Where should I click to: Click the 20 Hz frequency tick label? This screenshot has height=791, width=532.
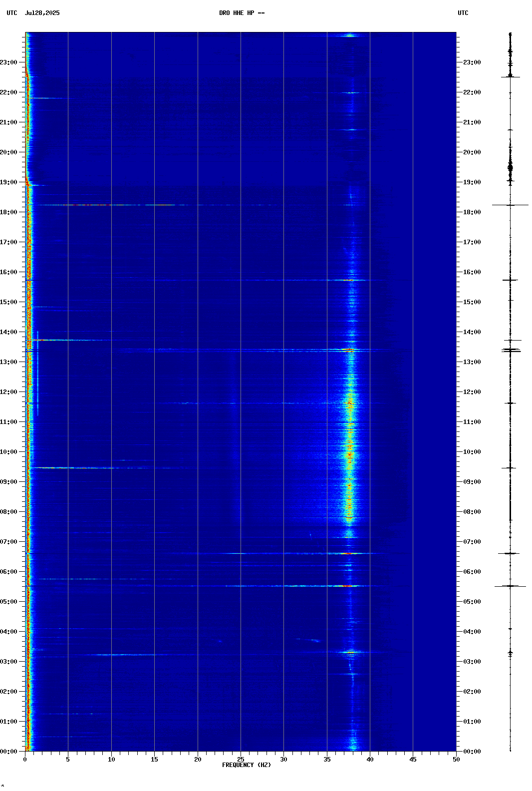(x=198, y=760)
